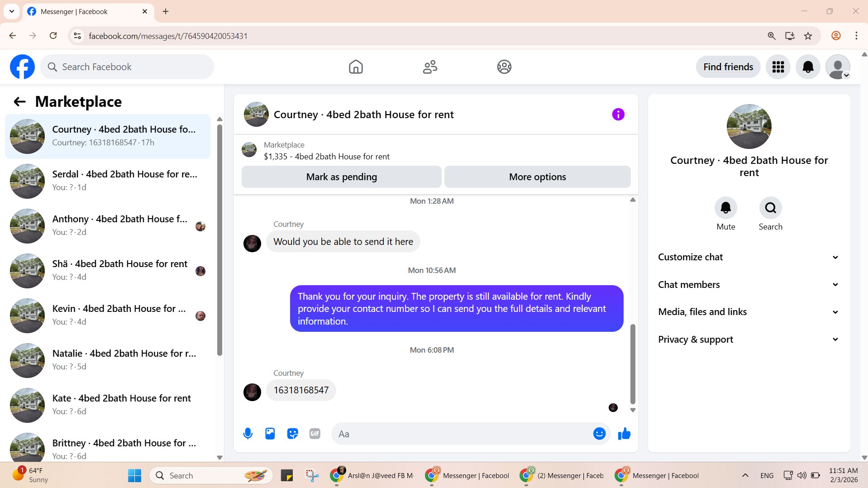
Task: Open the weather widget showing 64°F Sunny
Action: 30,475
